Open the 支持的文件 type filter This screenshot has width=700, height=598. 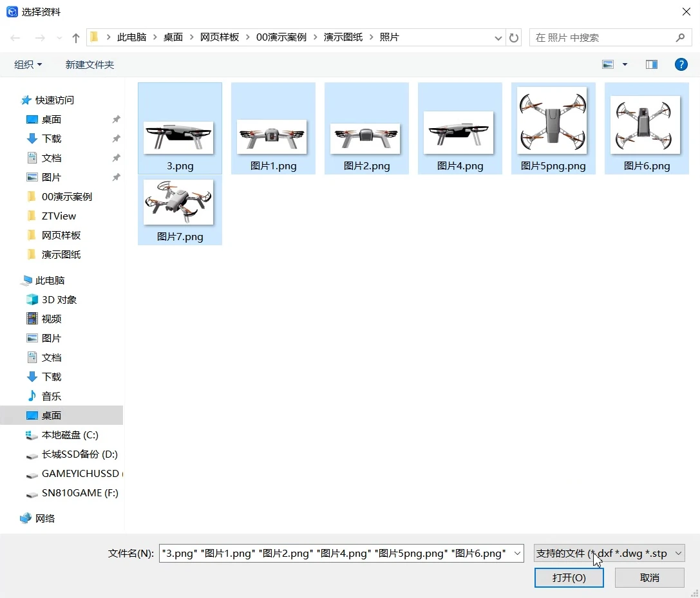click(609, 554)
